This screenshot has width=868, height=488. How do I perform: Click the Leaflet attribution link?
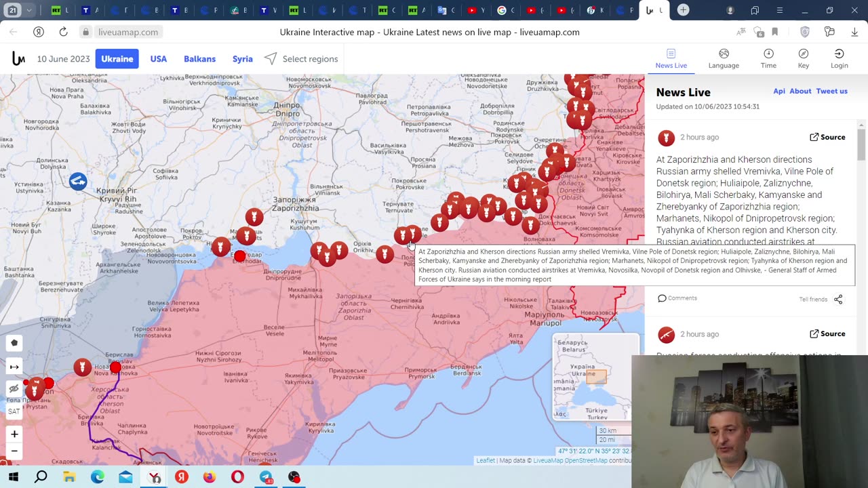click(x=486, y=461)
